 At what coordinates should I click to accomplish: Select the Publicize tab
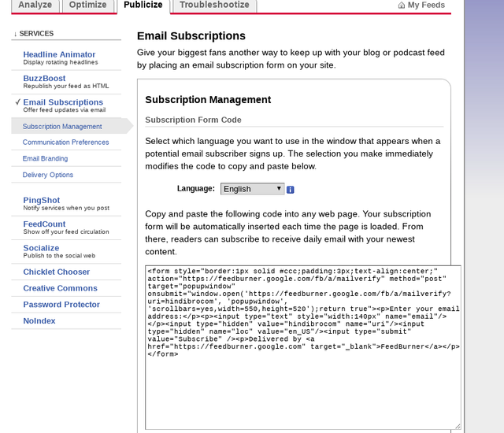click(x=143, y=6)
